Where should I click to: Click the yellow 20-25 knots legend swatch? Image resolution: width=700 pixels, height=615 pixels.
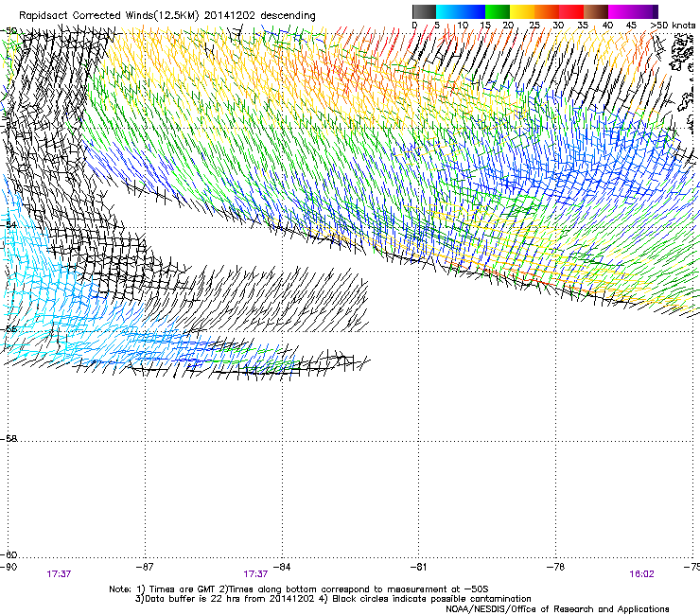[x=522, y=11]
